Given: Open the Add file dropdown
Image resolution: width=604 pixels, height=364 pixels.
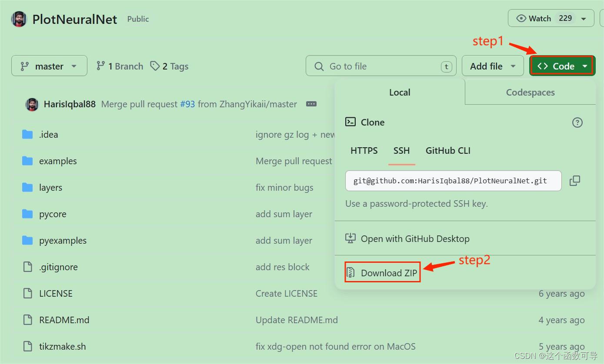Looking at the screenshot, I should [493, 66].
